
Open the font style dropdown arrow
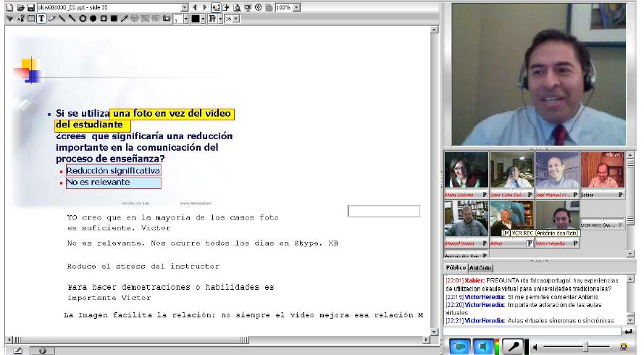[x=220, y=19]
